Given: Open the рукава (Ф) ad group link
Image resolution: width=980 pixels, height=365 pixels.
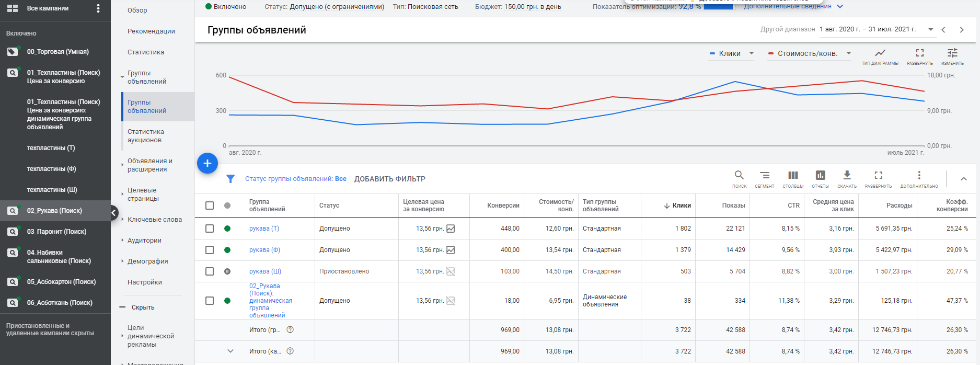Looking at the screenshot, I should click(x=264, y=250).
